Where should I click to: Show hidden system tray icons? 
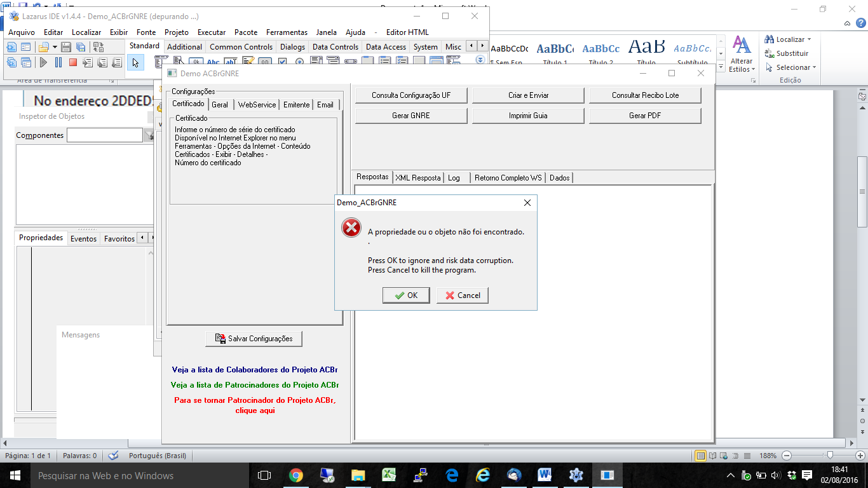point(731,475)
